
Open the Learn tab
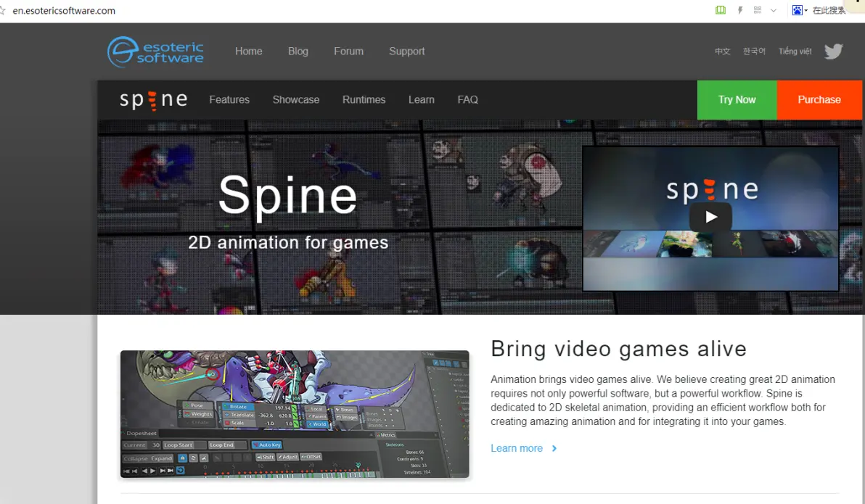coord(422,100)
